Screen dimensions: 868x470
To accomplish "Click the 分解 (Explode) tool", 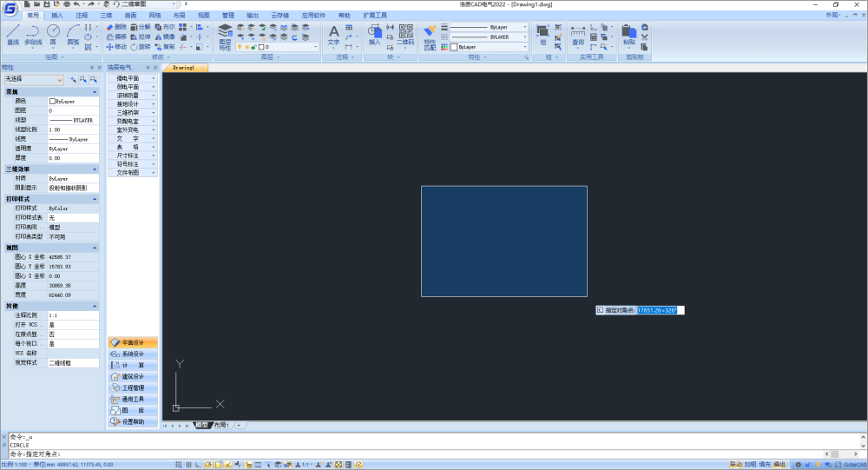I will coord(141,27).
